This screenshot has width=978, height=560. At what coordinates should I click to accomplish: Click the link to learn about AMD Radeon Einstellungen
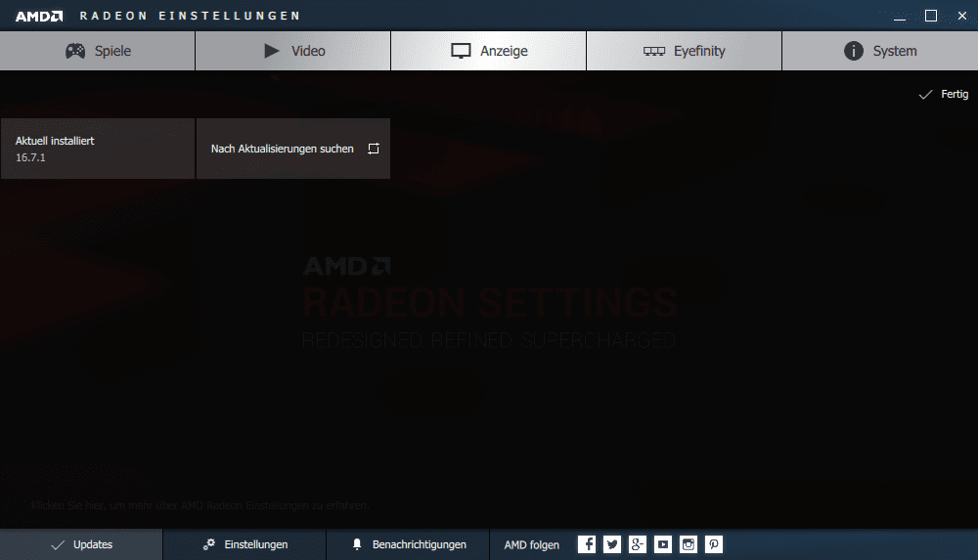pos(200,505)
